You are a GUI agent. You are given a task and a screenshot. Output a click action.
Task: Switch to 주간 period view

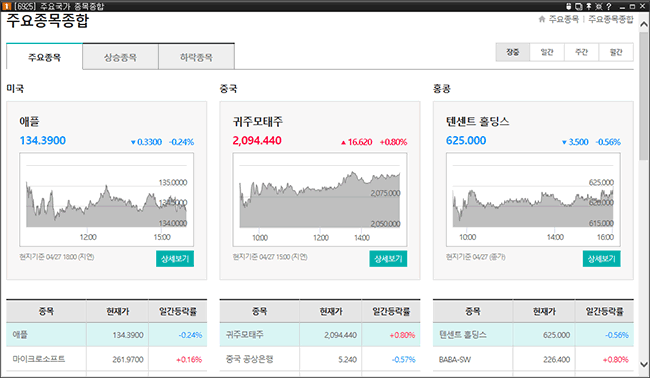pyautogui.click(x=582, y=52)
